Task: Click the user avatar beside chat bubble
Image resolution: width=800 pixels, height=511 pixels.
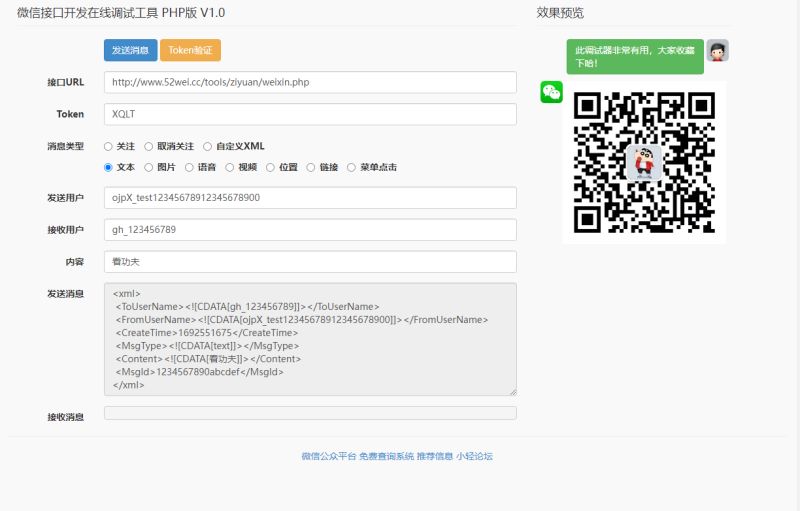Action: click(717, 50)
